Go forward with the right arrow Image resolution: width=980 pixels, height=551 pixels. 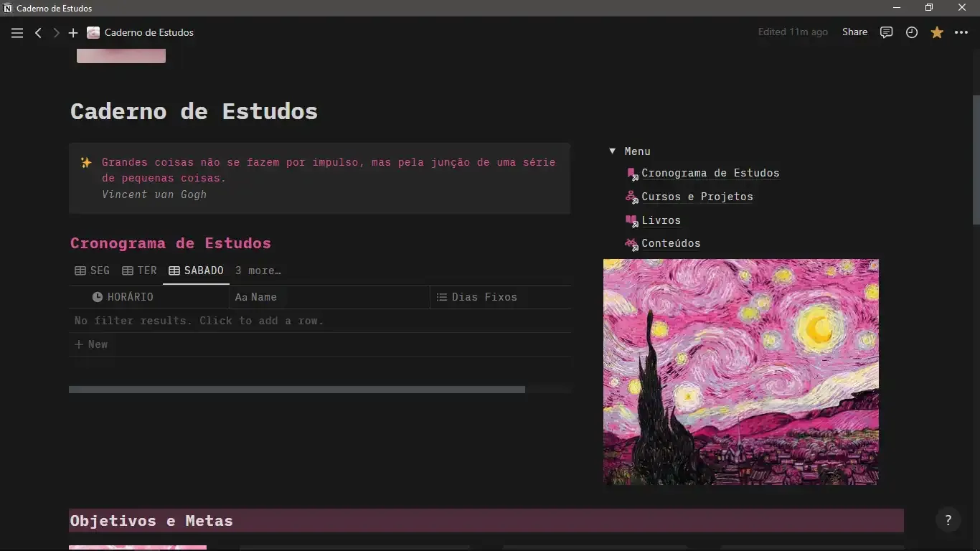tap(56, 33)
